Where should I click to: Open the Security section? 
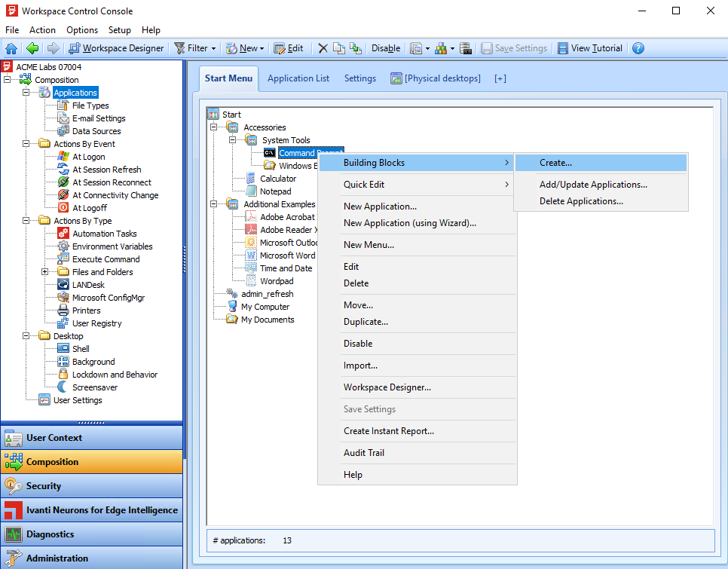pyautogui.click(x=92, y=486)
